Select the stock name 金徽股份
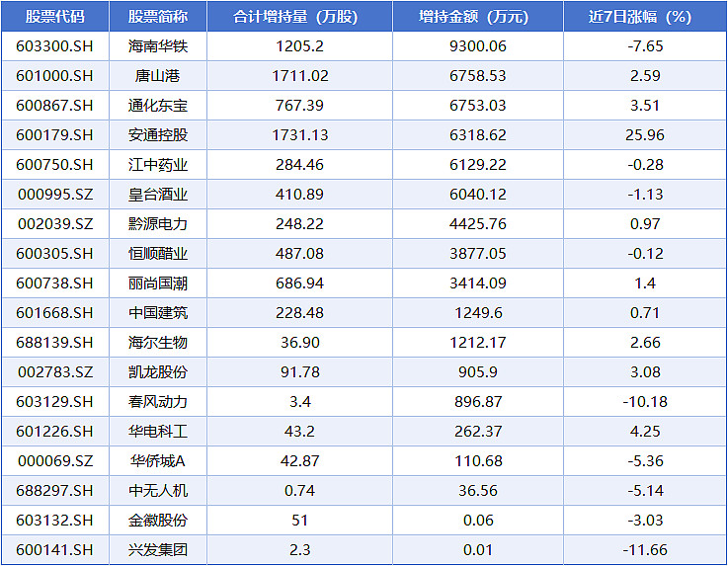This screenshot has width=728, height=566. pyautogui.click(x=158, y=521)
